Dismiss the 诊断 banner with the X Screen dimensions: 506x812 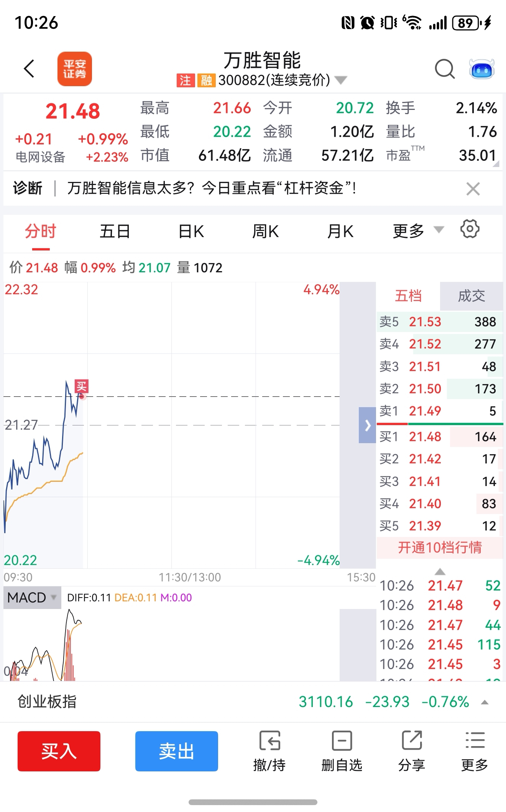[x=473, y=189]
